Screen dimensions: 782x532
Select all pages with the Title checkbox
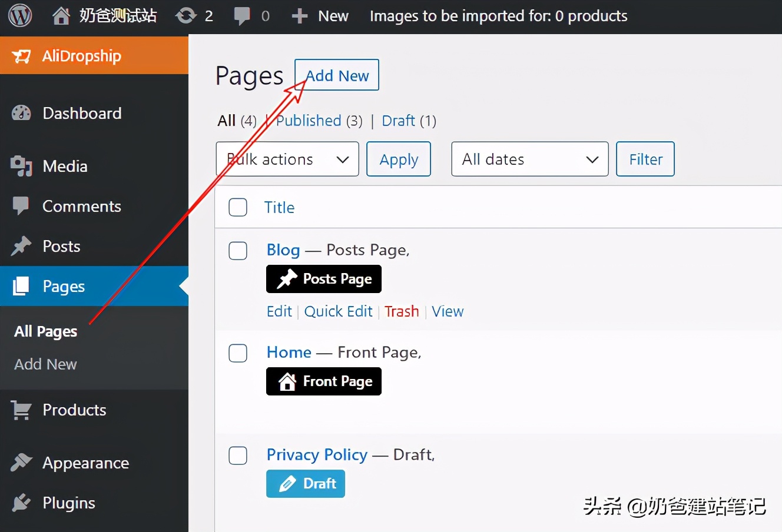(x=238, y=207)
